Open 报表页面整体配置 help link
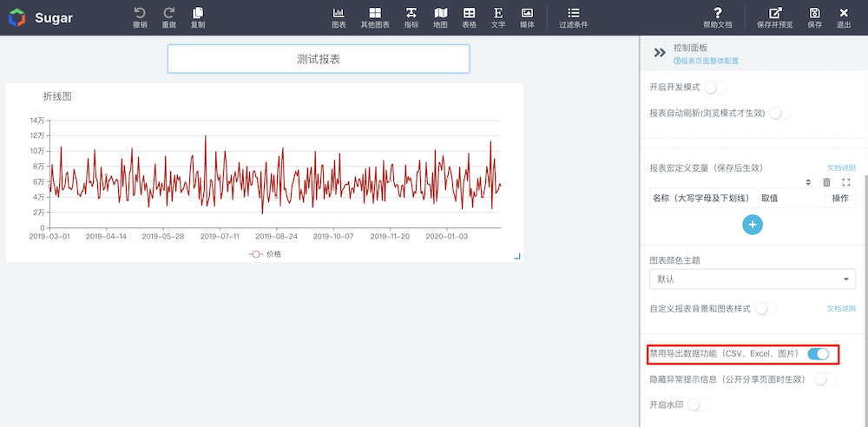This screenshot has width=868, height=427. pos(706,61)
